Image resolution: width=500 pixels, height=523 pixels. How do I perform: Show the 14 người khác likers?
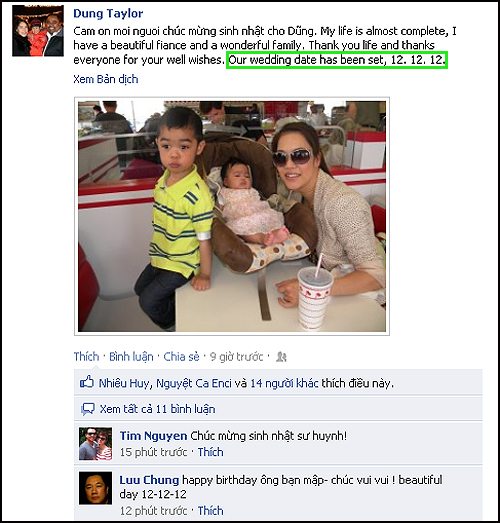(284, 383)
